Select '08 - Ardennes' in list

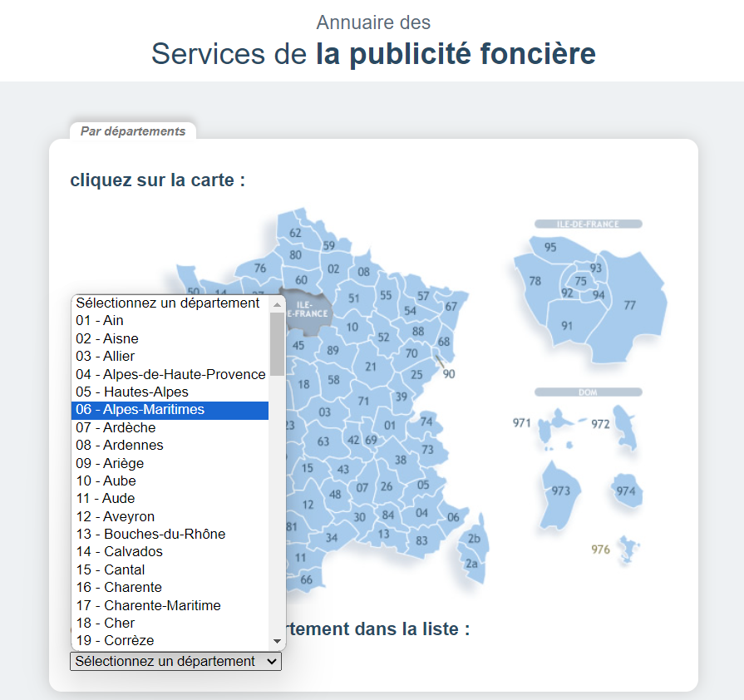[170, 445]
